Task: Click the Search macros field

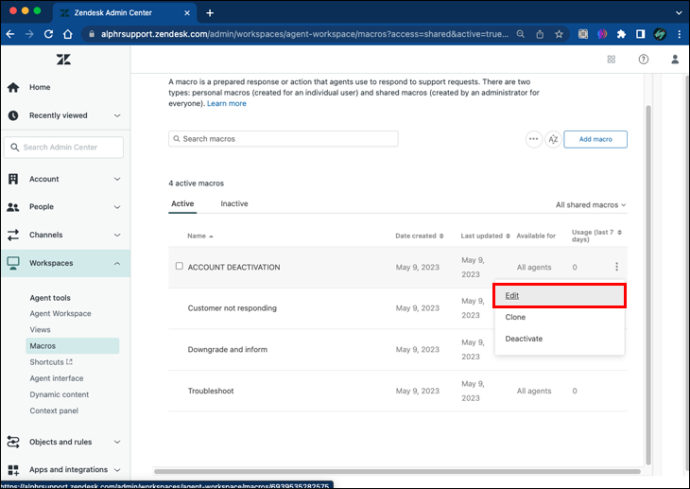Action: click(x=283, y=139)
